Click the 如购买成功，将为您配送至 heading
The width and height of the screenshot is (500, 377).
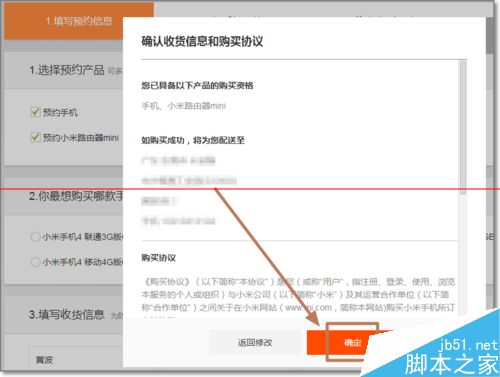coord(193,140)
